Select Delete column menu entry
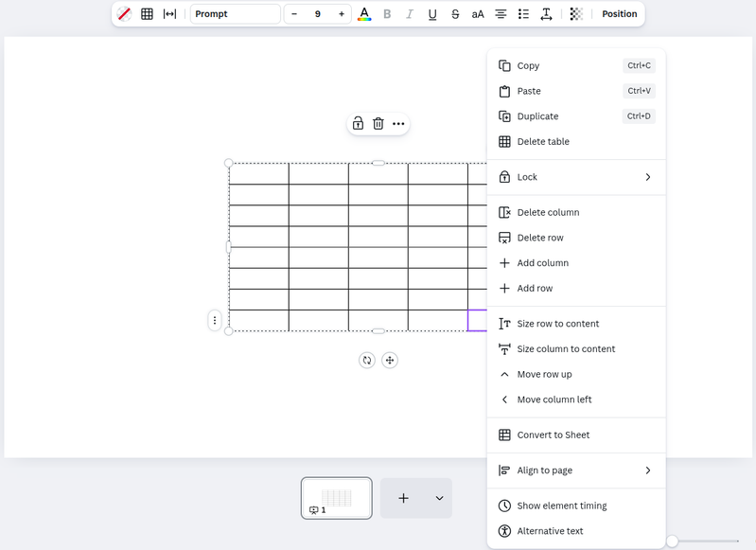Image resolution: width=756 pixels, height=550 pixels. pyautogui.click(x=576, y=212)
